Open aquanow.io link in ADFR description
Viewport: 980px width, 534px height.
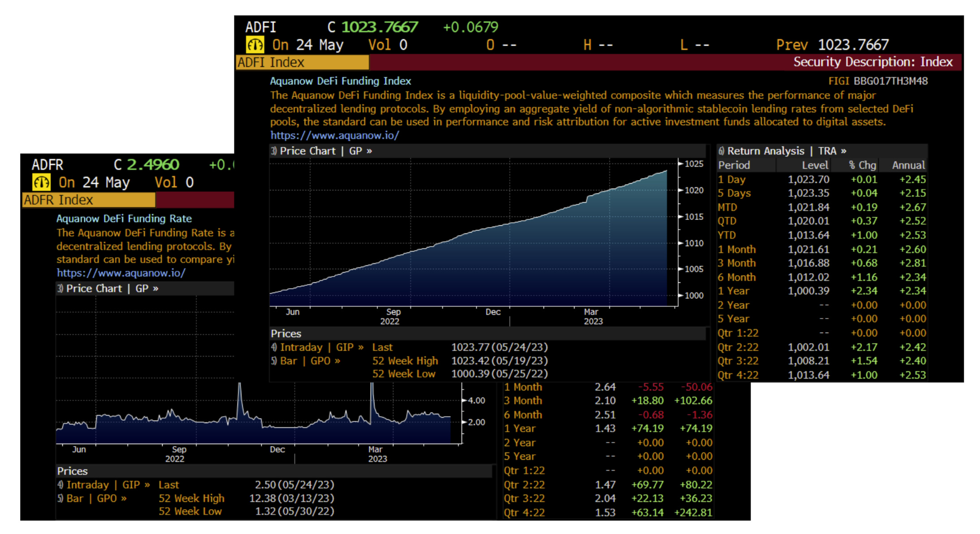pyautogui.click(x=121, y=273)
